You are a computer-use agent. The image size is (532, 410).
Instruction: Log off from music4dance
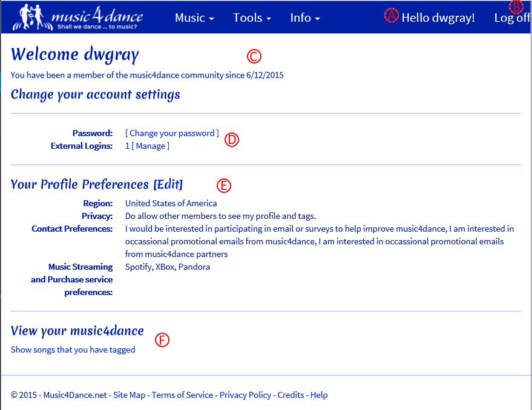point(511,18)
